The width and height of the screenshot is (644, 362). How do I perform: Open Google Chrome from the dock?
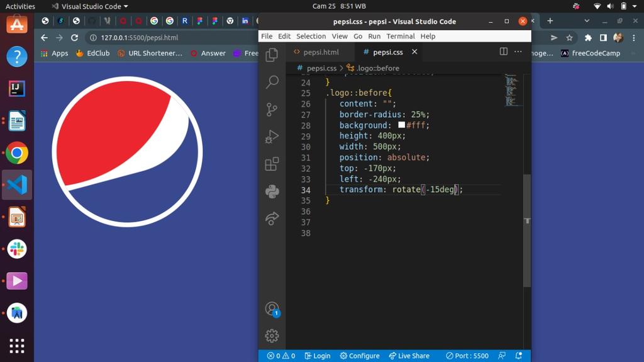17,152
